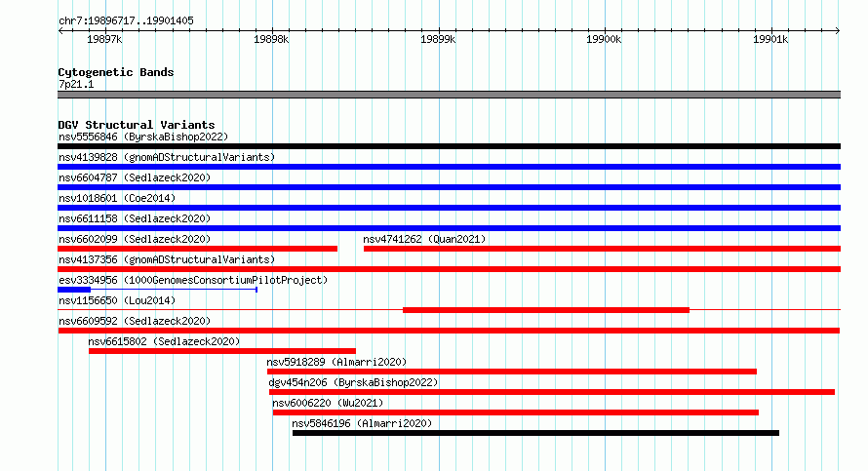Select the esv3334956 (1000GenomesConsortiumPilotProject) label
This screenshot has width=868, height=471.
(193, 280)
